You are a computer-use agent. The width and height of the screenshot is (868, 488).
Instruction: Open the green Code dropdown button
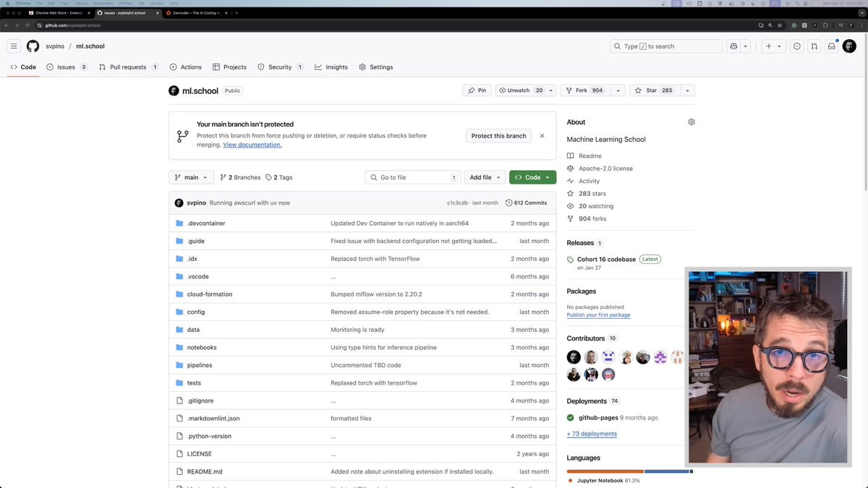click(532, 177)
